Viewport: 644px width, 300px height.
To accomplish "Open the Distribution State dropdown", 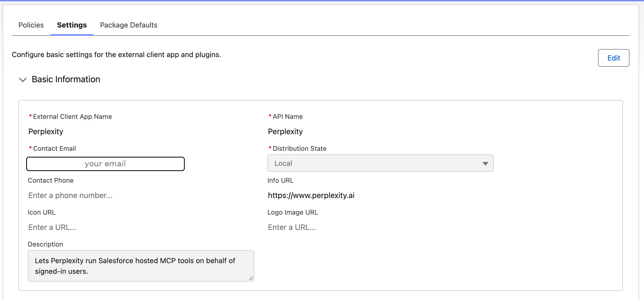I will (x=380, y=163).
